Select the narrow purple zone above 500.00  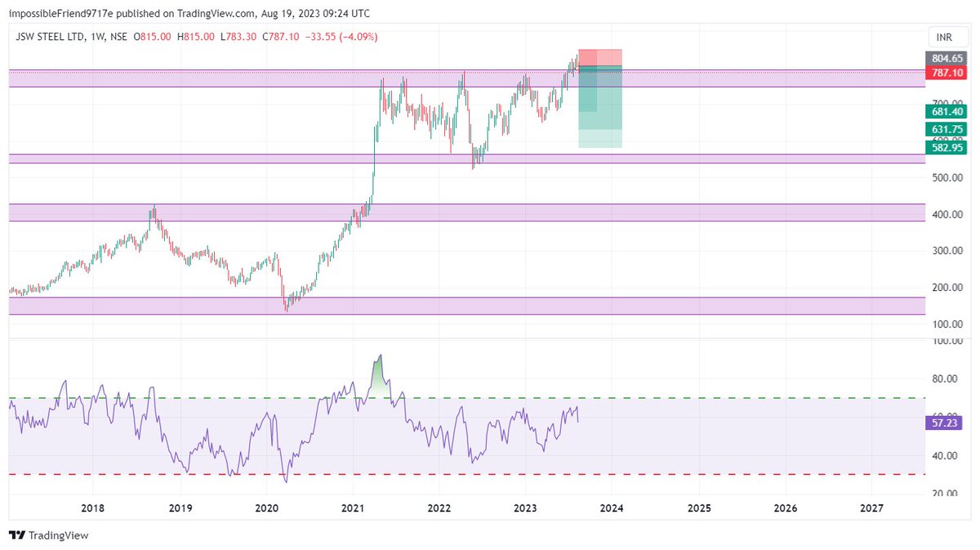click(467, 159)
